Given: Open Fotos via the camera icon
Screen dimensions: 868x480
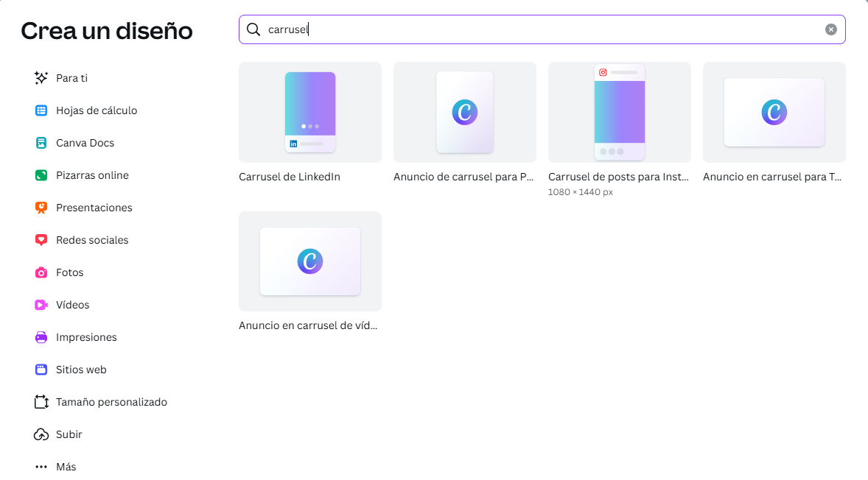Looking at the screenshot, I should coord(41,272).
